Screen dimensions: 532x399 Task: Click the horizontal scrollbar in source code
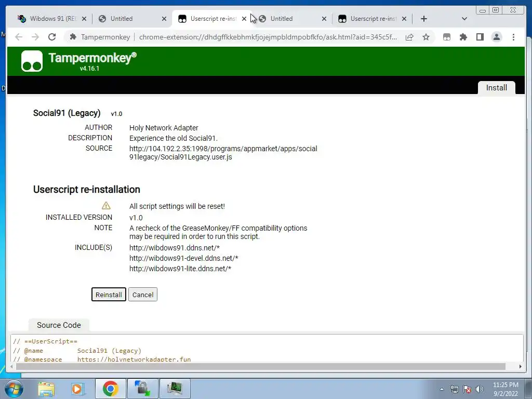[261, 366]
